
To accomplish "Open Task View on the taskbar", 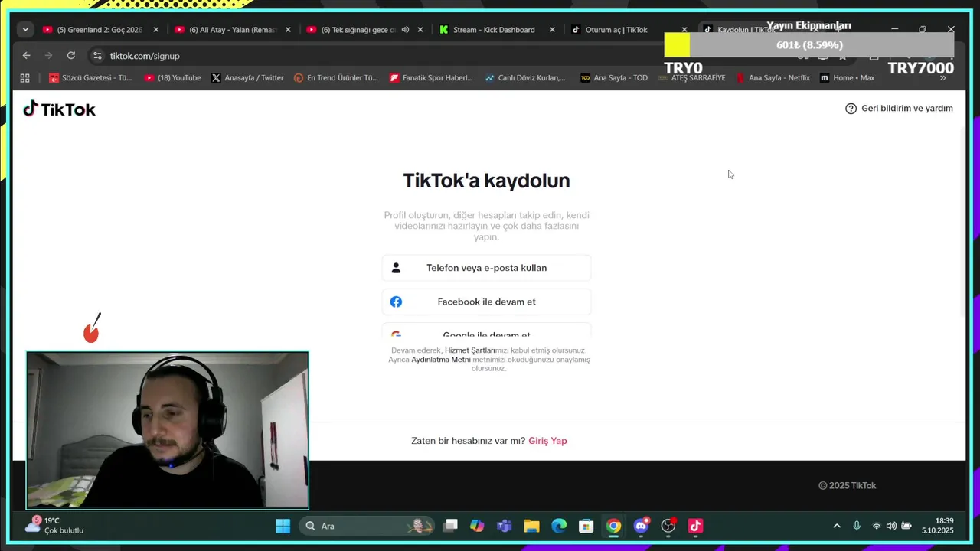I will [x=451, y=526].
